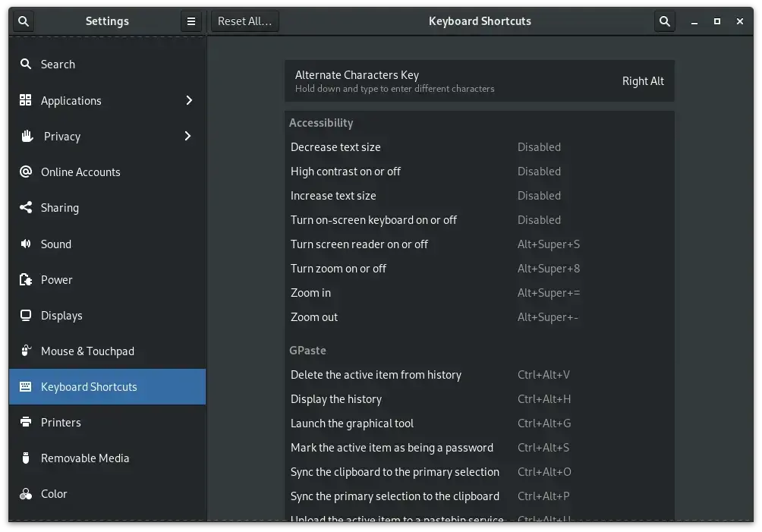The image size is (762, 532).
Task: Open the Sharing panel via its share icon
Action: [x=26, y=207]
